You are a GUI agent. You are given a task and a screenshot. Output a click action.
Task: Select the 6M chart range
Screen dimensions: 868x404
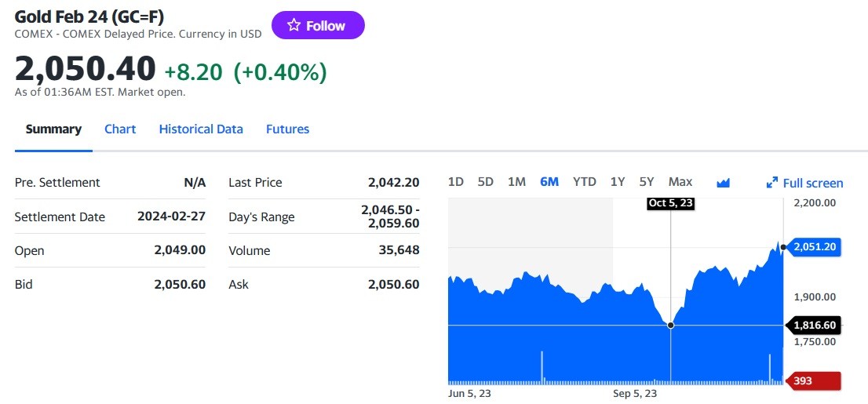click(549, 182)
